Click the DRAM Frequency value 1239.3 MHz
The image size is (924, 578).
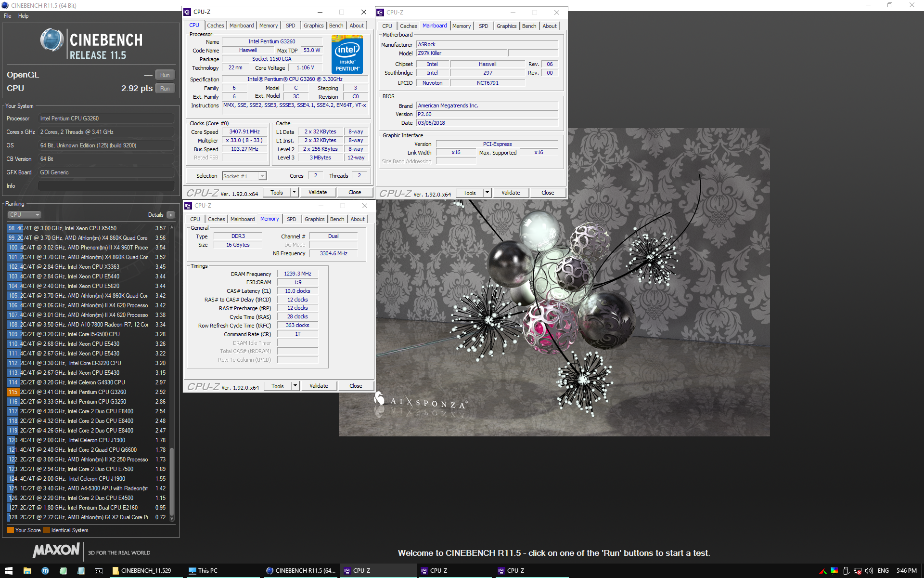[297, 274]
